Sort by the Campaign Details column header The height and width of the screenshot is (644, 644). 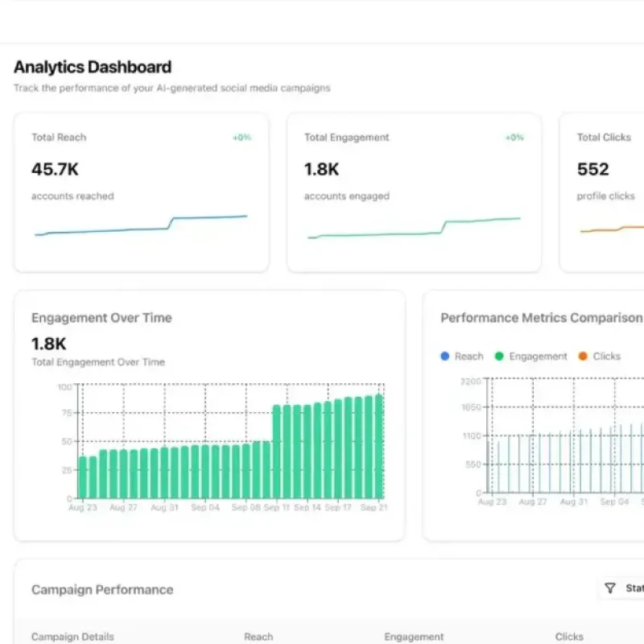[x=72, y=636]
